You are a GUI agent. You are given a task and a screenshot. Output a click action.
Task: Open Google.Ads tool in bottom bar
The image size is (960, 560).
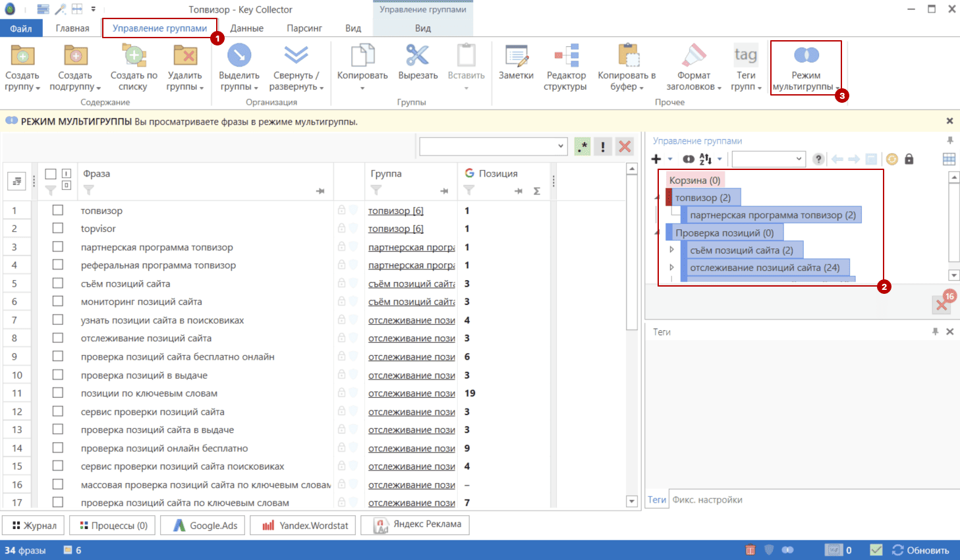[204, 526]
